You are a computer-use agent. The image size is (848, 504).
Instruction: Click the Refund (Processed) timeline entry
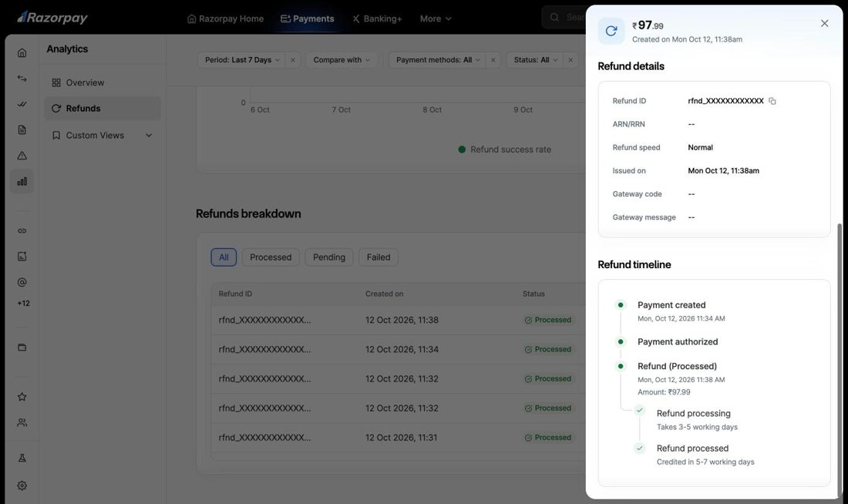(x=677, y=367)
